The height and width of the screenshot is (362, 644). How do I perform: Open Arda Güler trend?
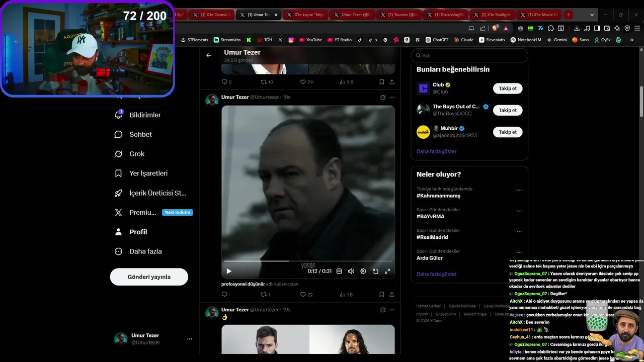point(430,258)
